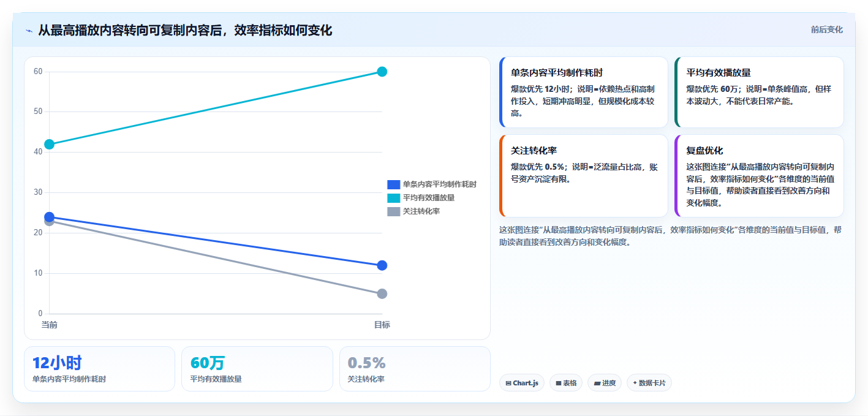Click legend text 关注转化率
Screen dimensions: 868x416
click(x=421, y=211)
